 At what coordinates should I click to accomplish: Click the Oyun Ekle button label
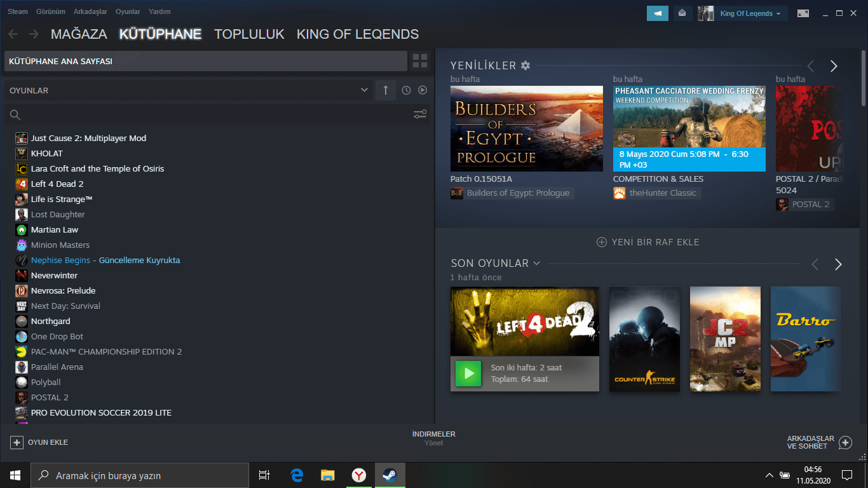pyautogui.click(x=48, y=442)
